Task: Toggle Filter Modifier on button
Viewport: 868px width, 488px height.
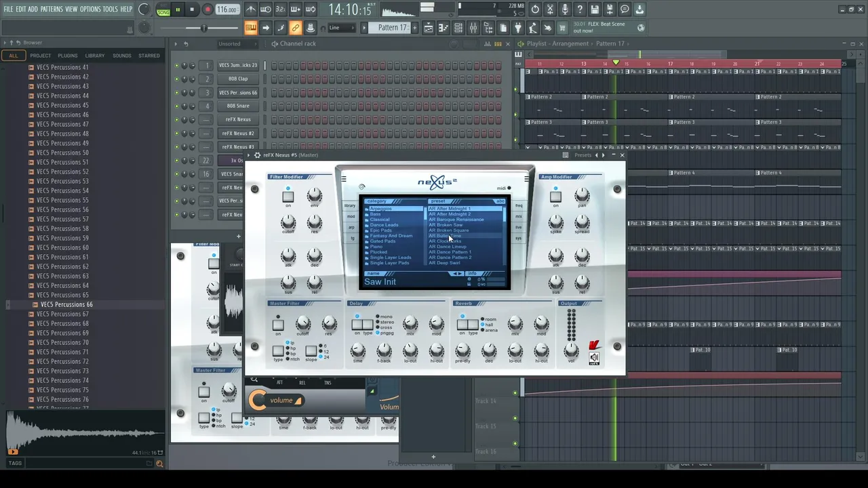Action: 288,196
